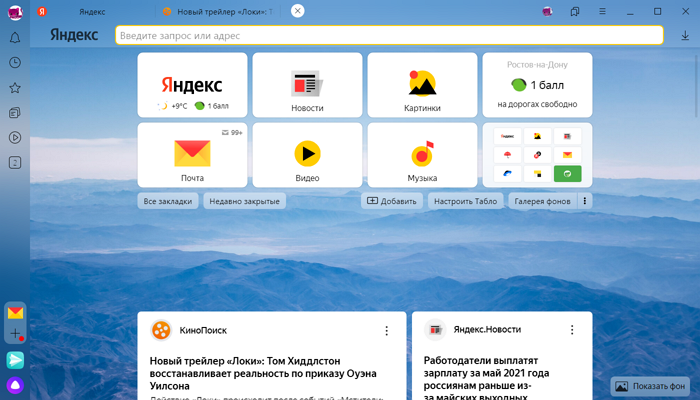Click the Яндекс.Новости channel name
700x400 pixels.
[x=487, y=329]
